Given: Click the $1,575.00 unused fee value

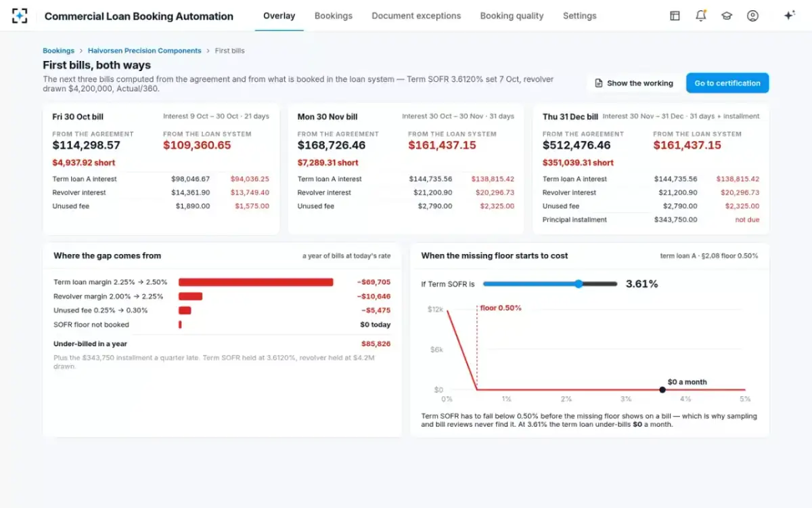Looking at the screenshot, I should 252,206.
